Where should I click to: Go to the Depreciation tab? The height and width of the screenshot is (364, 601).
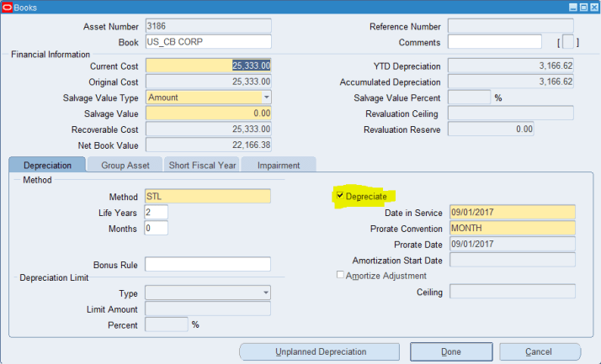pos(47,166)
